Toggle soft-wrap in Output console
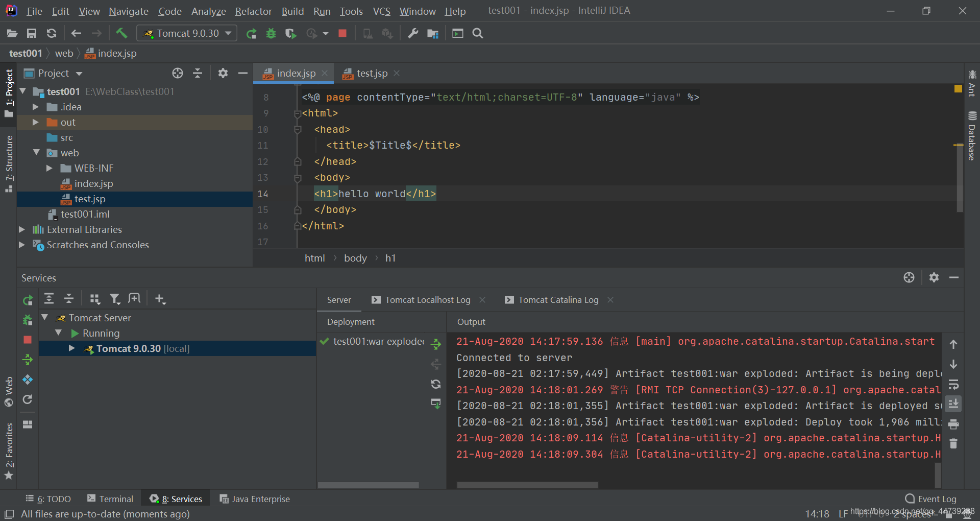The height and width of the screenshot is (521, 980). click(x=953, y=384)
